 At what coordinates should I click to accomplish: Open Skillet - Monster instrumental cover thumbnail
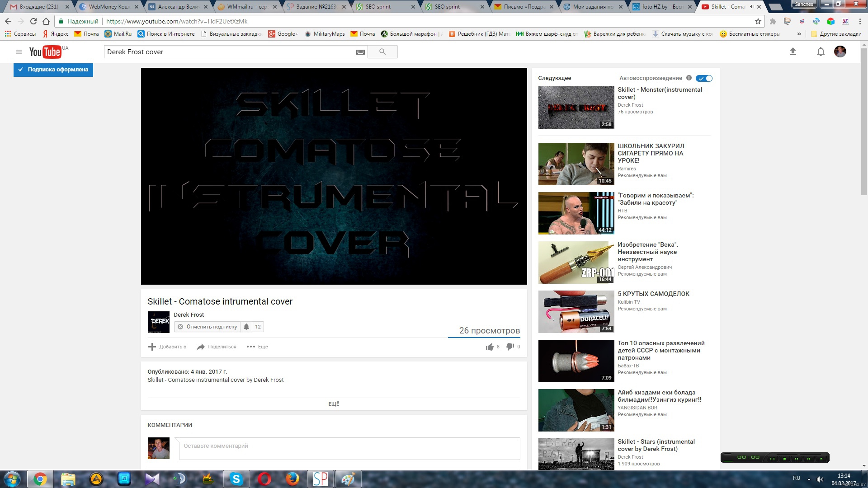point(576,108)
